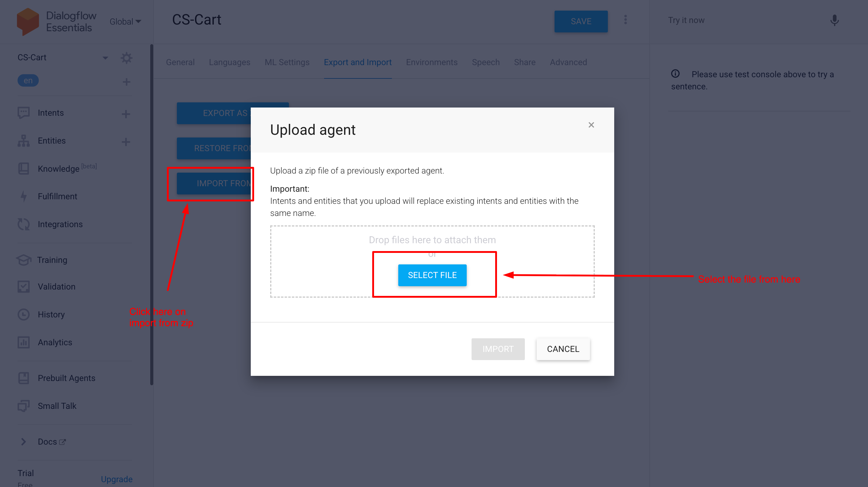The width and height of the screenshot is (868, 487).
Task: Click the Upgrade link
Action: (x=117, y=479)
